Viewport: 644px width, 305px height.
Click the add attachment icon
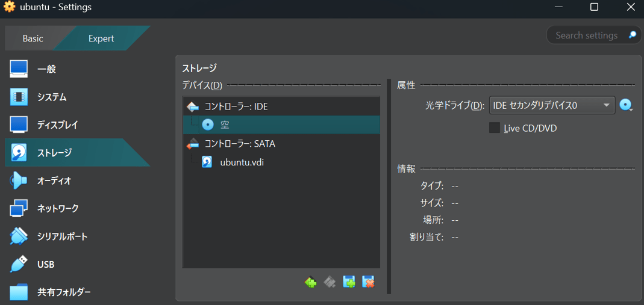pos(349,282)
